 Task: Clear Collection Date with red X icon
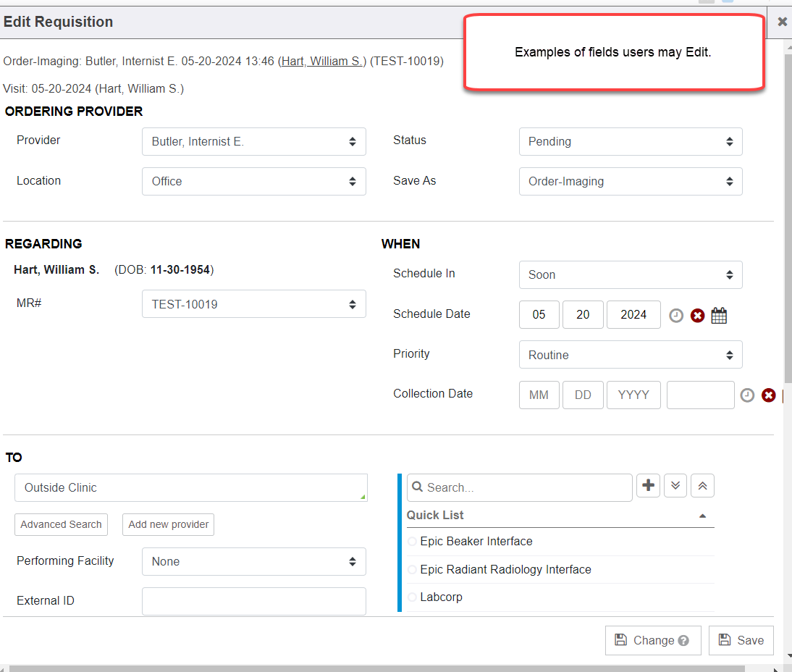[769, 395]
